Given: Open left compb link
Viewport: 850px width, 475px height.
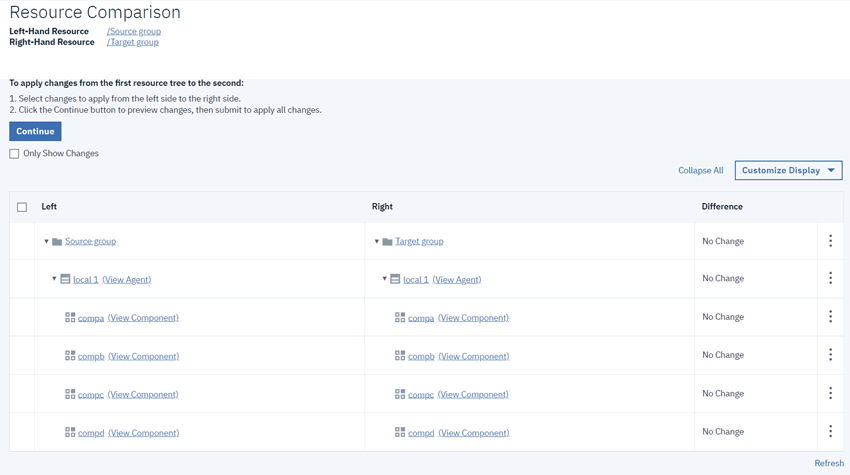Looking at the screenshot, I should [91, 356].
